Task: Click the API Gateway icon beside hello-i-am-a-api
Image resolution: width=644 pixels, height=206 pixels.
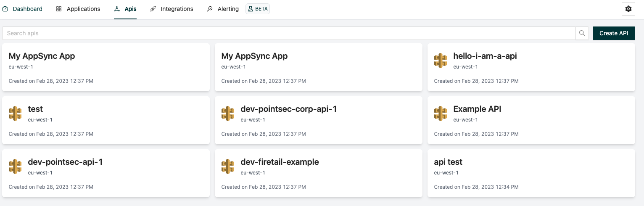Action: coord(441,61)
